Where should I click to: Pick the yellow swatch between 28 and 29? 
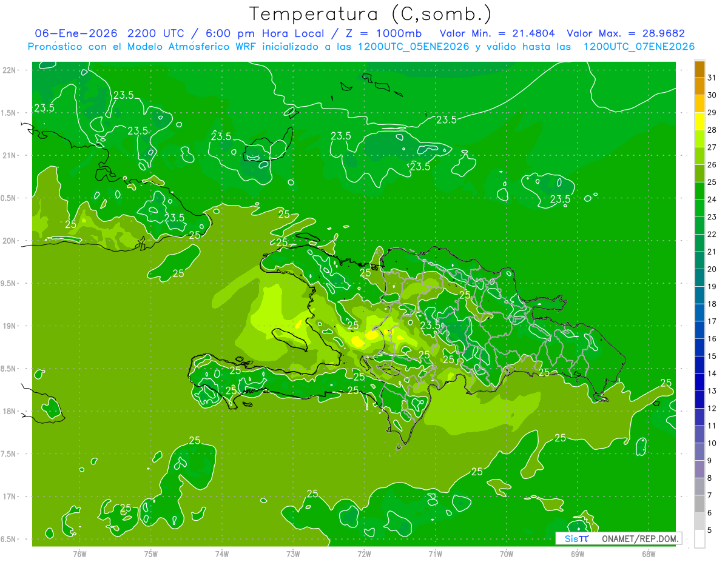699,121
